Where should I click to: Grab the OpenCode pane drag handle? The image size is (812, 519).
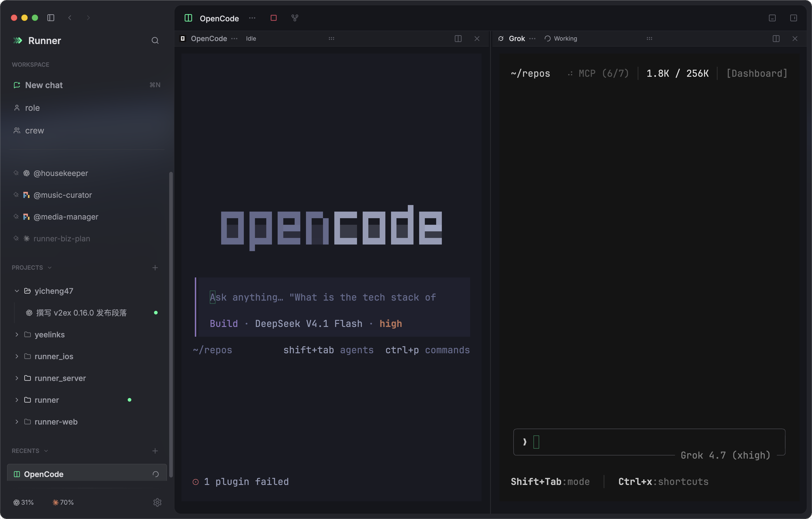tap(331, 38)
